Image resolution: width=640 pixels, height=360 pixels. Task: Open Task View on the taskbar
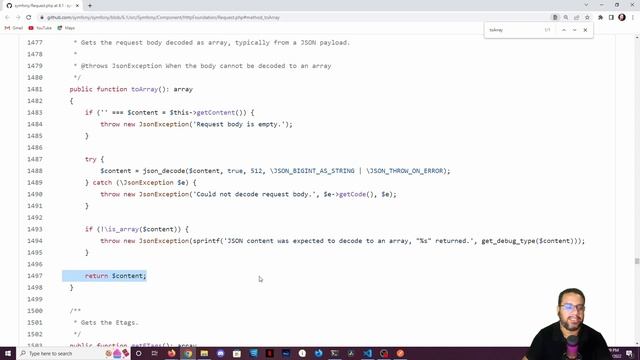point(155,353)
